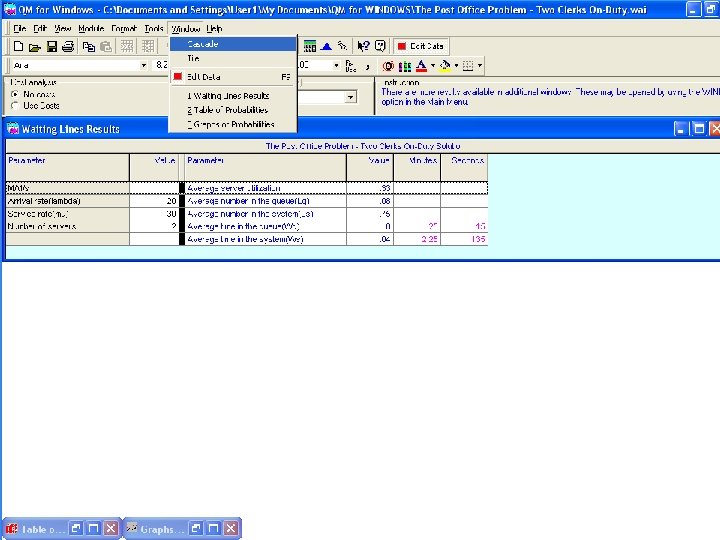Open the Module menu
The width and height of the screenshot is (720, 540).
tap(91, 28)
